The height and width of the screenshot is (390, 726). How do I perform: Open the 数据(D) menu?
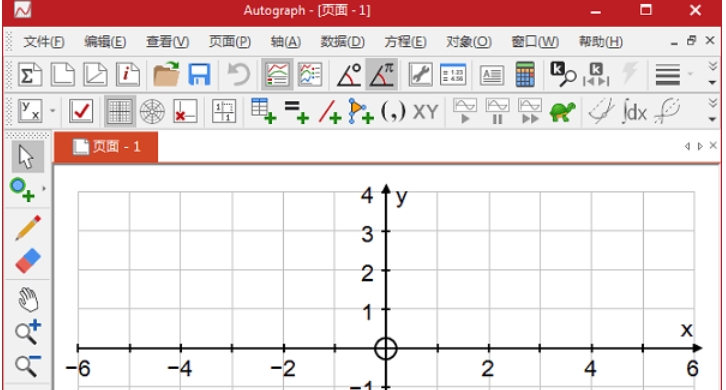point(343,42)
